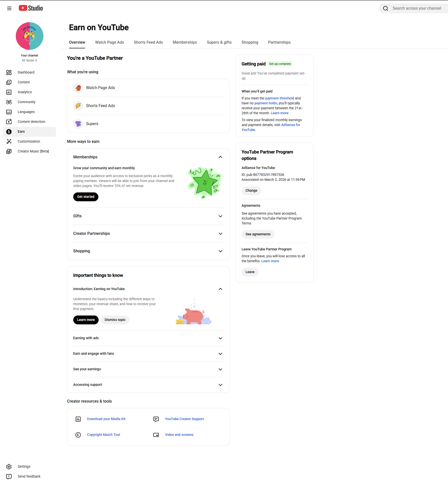Viewport: 448px width, 482px height.
Task: Expand the Creator Partnerships section
Action: click(x=220, y=234)
